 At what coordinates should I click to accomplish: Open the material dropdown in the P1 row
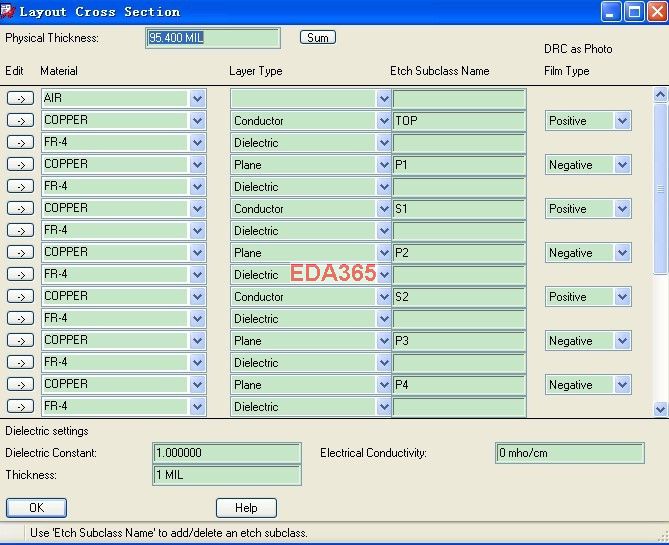coord(197,165)
